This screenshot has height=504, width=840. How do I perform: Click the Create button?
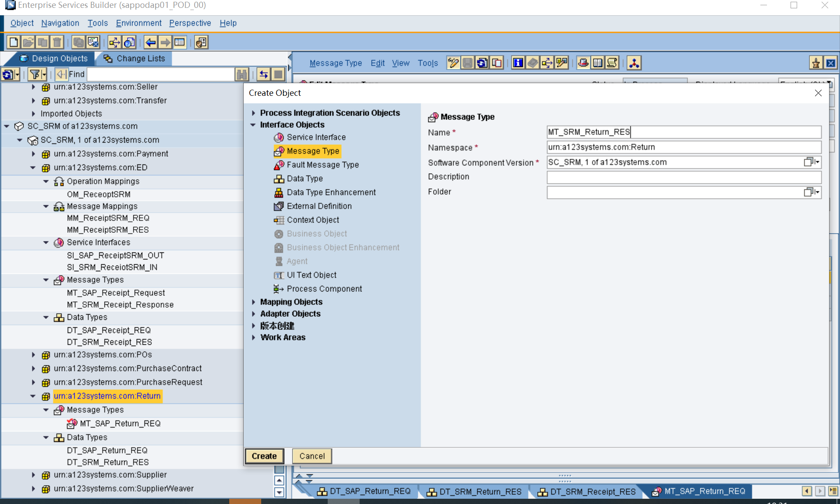click(x=264, y=456)
